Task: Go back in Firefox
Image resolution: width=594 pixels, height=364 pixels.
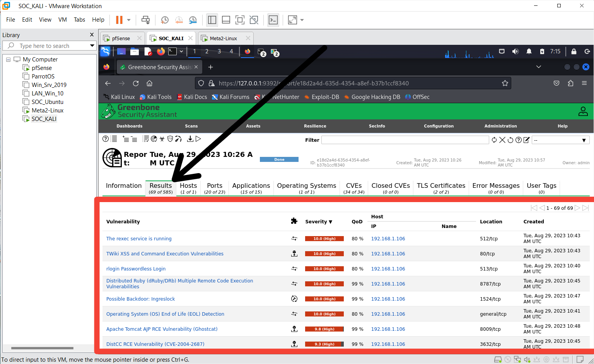Action: pos(108,83)
